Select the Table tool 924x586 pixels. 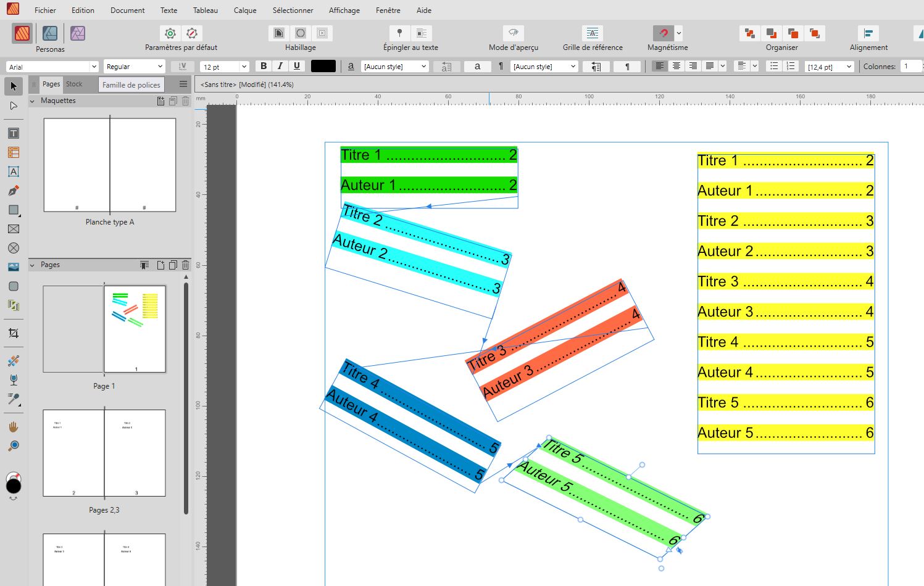14,152
